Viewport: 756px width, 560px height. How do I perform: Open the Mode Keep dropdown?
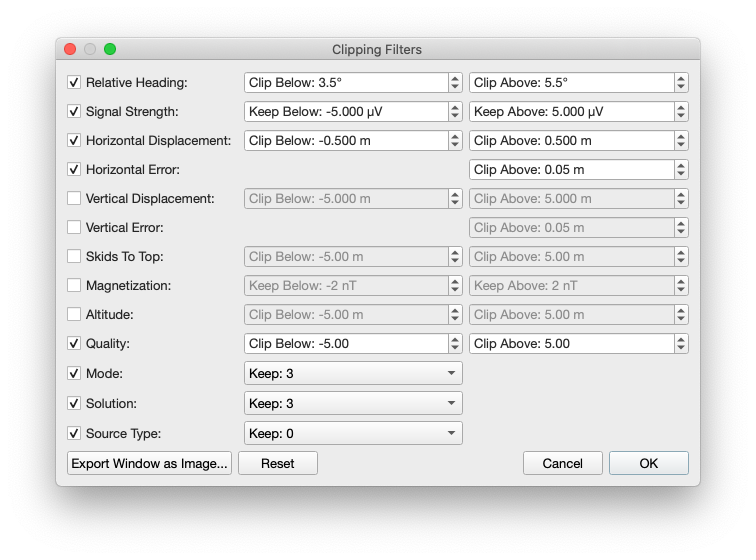pyautogui.click(x=353, y=374)
